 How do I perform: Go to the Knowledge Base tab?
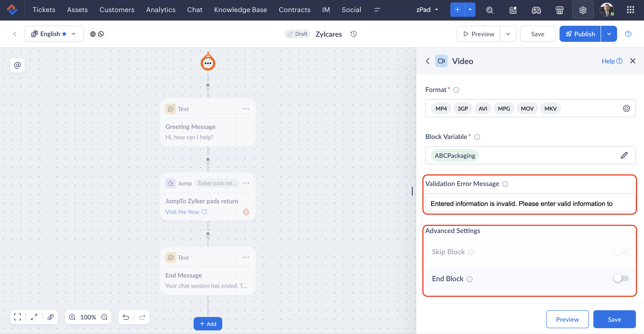pos(240,10)
